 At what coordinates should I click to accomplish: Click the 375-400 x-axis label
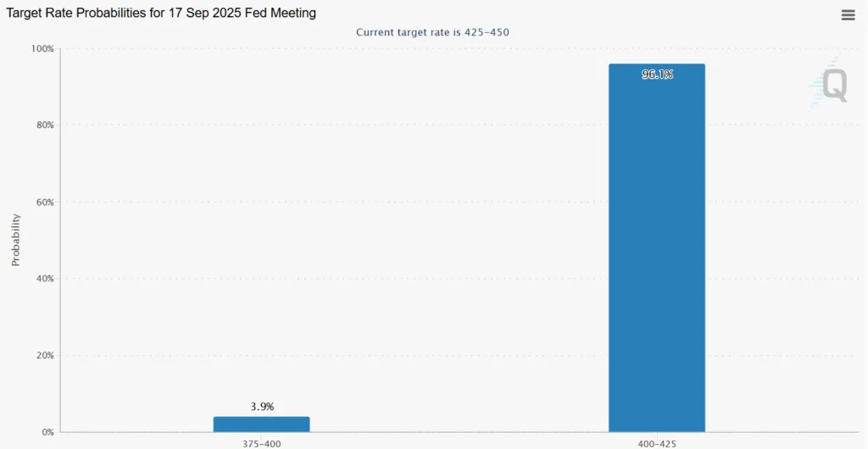coord(262,442)
